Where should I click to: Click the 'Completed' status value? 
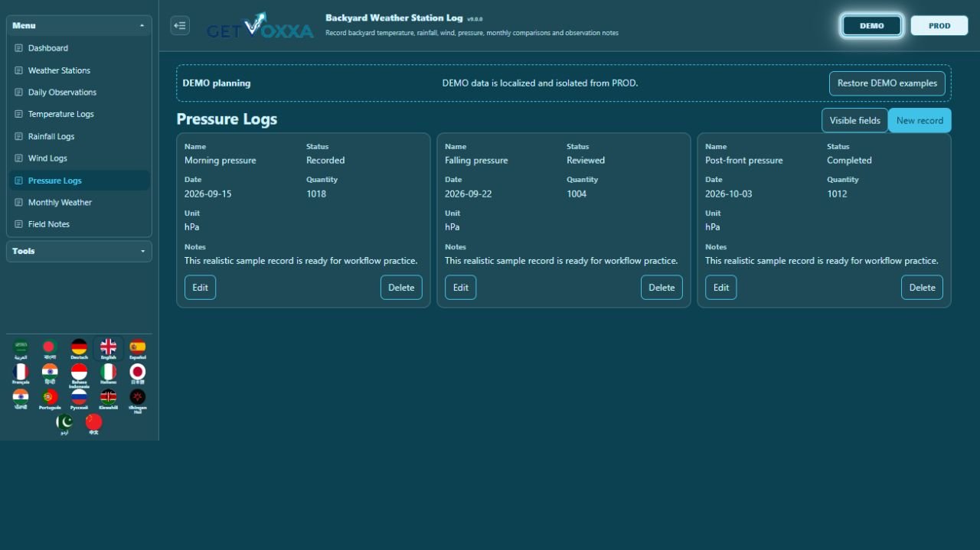pyautogui.click(x=849, y=161)
